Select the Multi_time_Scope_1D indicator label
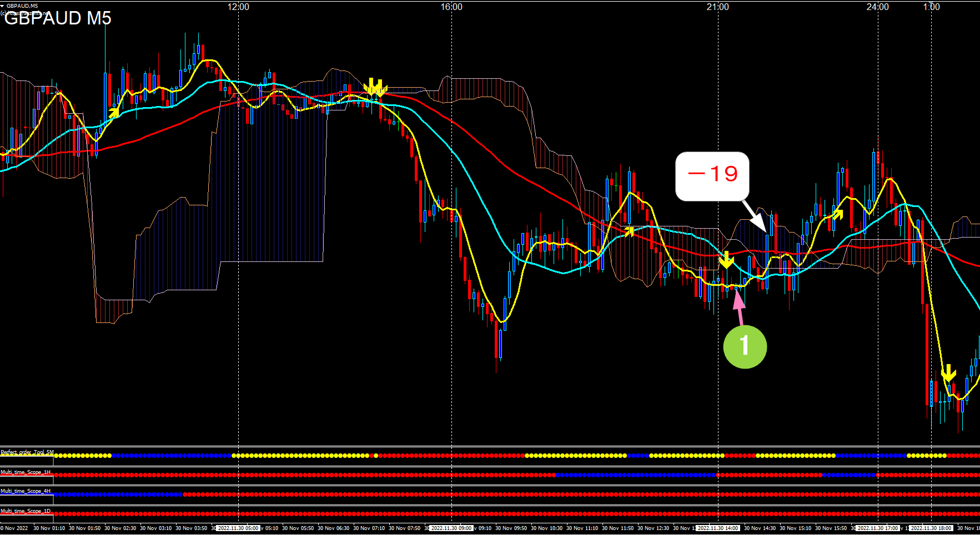Image resolution: width=980 pixels, height=535 pixels. pos(26,511)
